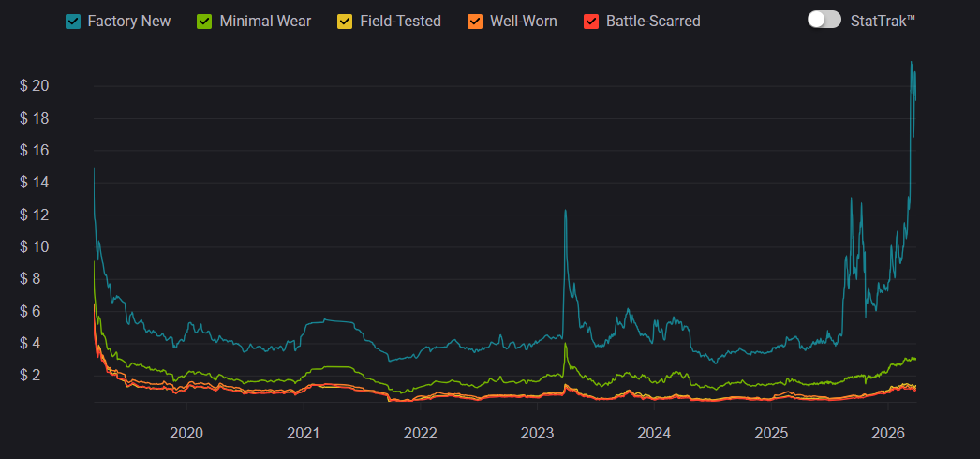Uncheck the Factory New checkbox
The width and height of the screenshot is (980, 459).
(73, 21)
